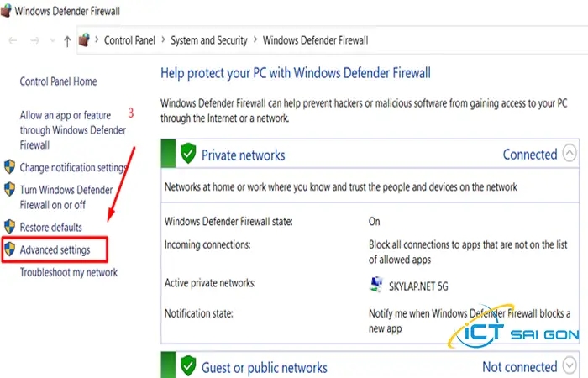
Task: Click green shield icon for Guest networks
Action: tap(188, 366)
